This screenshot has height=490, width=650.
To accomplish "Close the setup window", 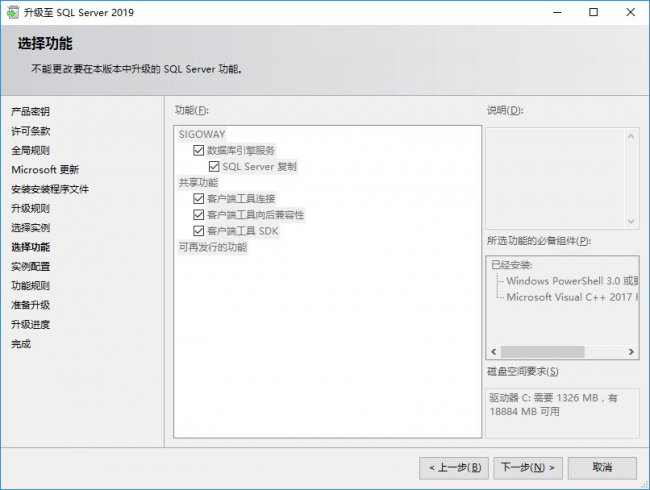I will [631, 12].
